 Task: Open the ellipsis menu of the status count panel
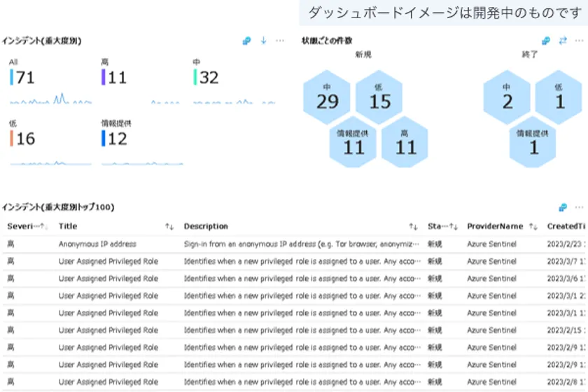578,41
